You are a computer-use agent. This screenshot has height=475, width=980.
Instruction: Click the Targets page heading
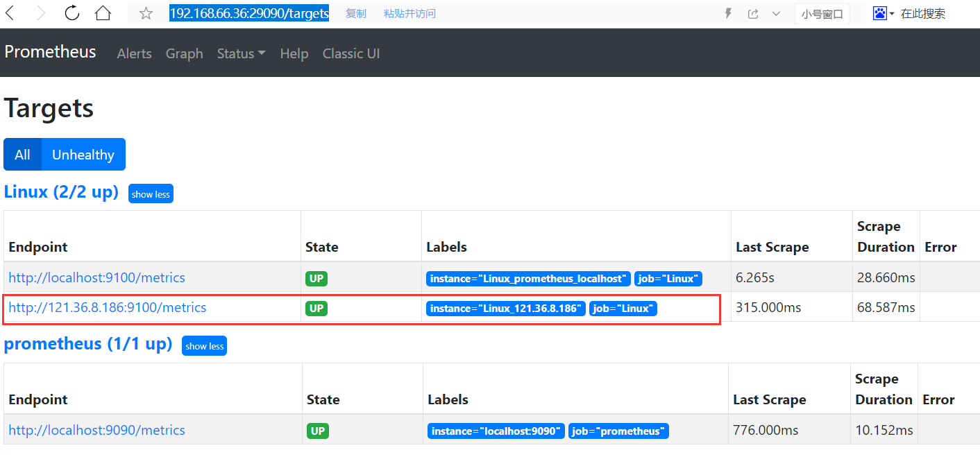coord(49,109)
